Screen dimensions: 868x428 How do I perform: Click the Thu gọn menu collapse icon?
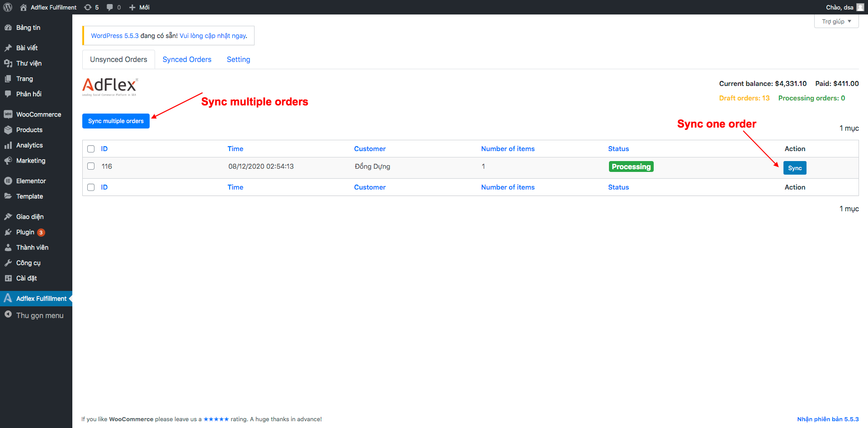(8, 314)
